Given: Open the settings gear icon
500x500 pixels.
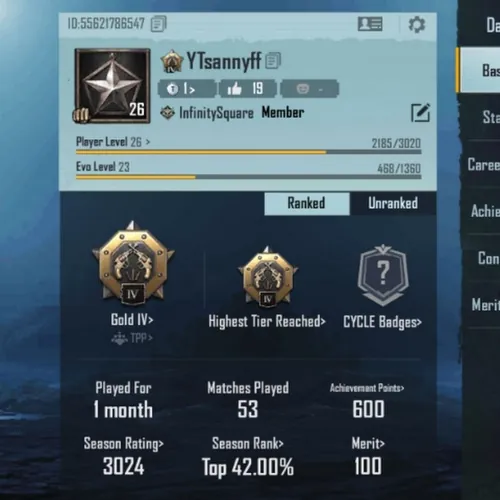Looking at the screenshot, I should 417,24.
